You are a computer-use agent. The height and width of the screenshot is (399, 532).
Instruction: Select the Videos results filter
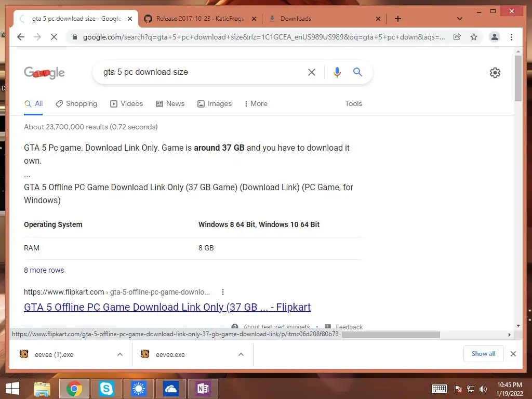[127, 104]
